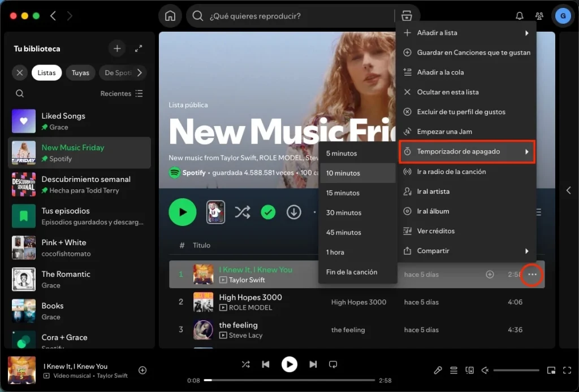Expand the Compartir submenu
The width and height of the screenshot is (579, 392).
(x=467, y=251)
